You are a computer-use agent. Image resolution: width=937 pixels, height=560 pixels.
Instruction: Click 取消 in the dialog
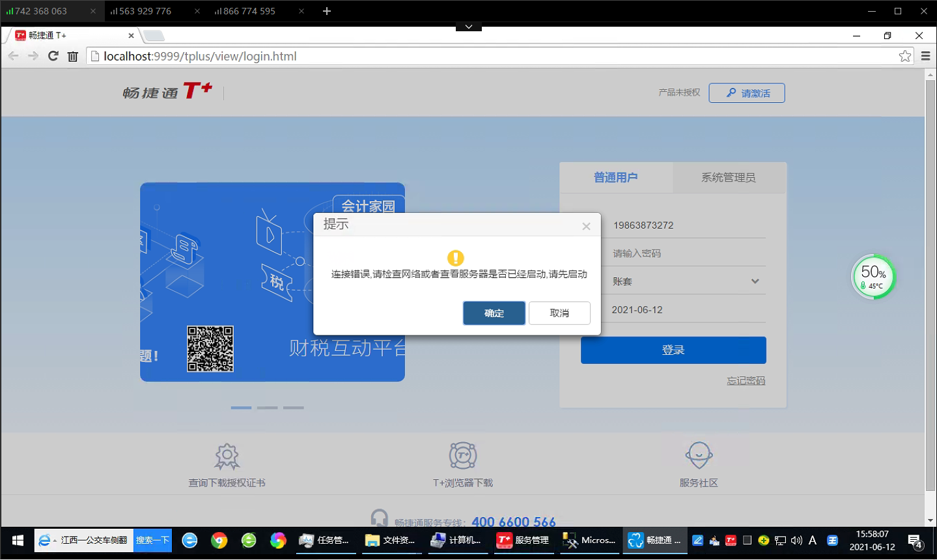559,313
